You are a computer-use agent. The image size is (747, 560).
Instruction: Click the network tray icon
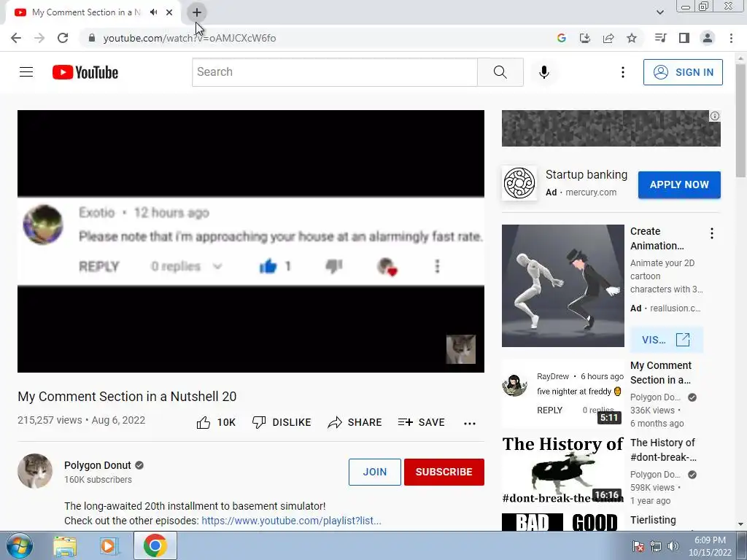point(656,546)
